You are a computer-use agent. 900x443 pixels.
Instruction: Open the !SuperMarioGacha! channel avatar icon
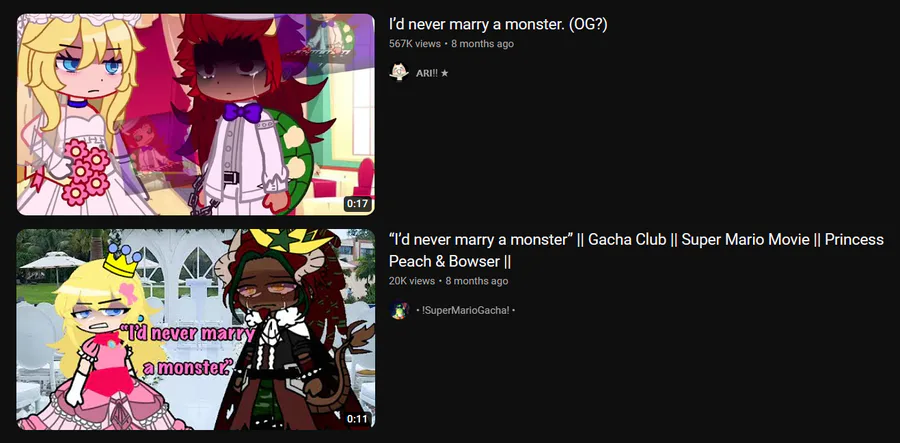pos(399,310)
